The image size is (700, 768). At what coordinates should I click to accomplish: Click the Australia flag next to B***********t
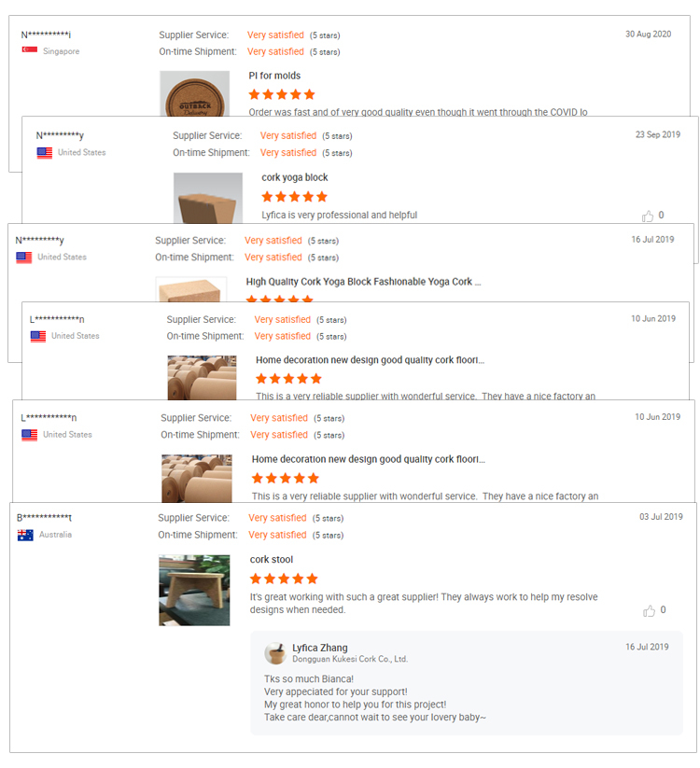25,535
